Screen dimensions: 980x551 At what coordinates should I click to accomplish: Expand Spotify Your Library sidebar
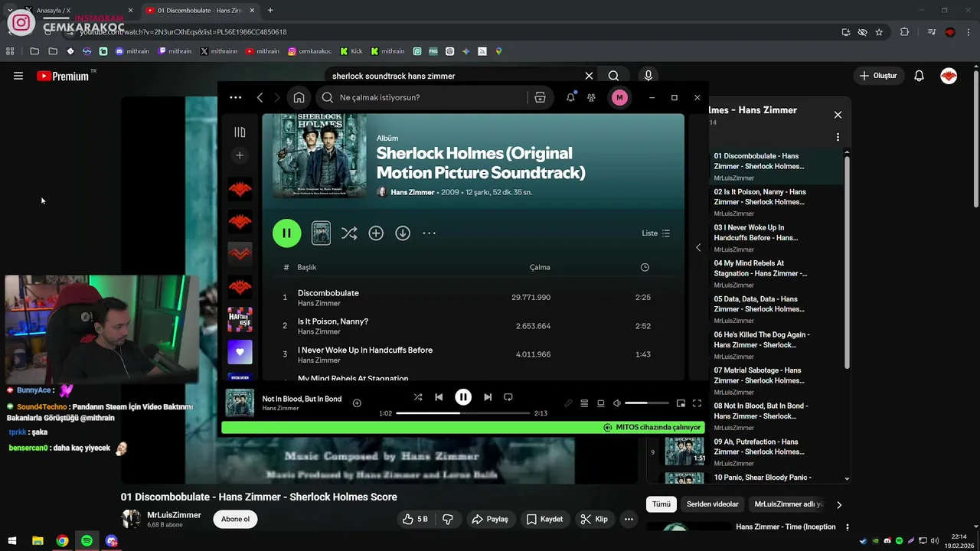click(x=240, y=132)
